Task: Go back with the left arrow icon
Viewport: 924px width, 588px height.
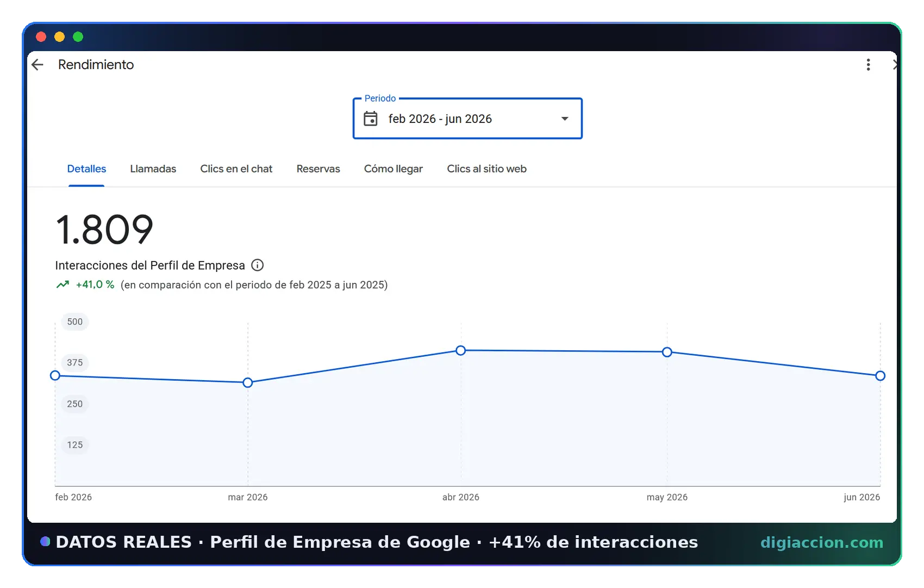Action: pyautogui.click(x=38, y=65)
